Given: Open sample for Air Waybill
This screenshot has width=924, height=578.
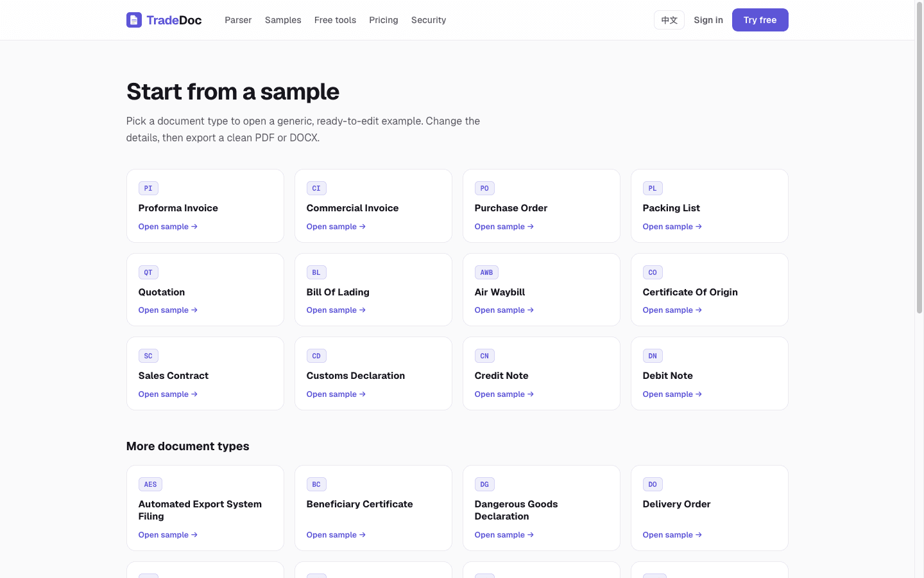Looking at the screenshot, I should pos(504,310).
